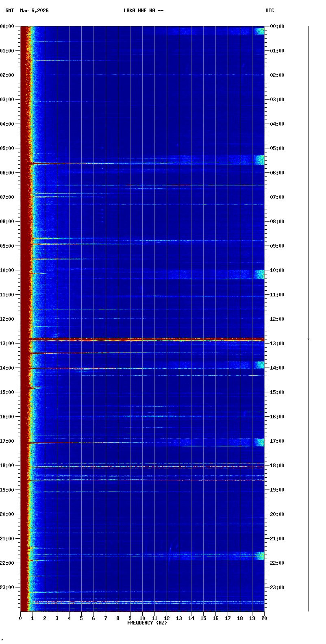Click the 20 Hz frequency axis label

264,618
